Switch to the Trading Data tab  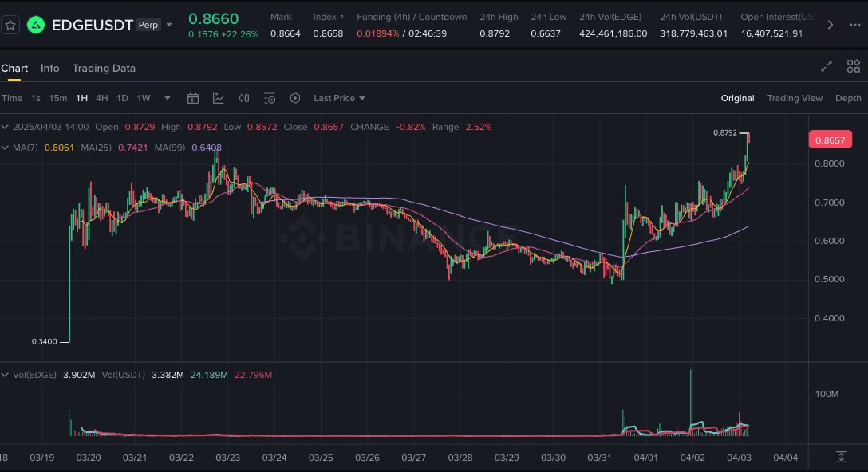(x=104, y=68)
